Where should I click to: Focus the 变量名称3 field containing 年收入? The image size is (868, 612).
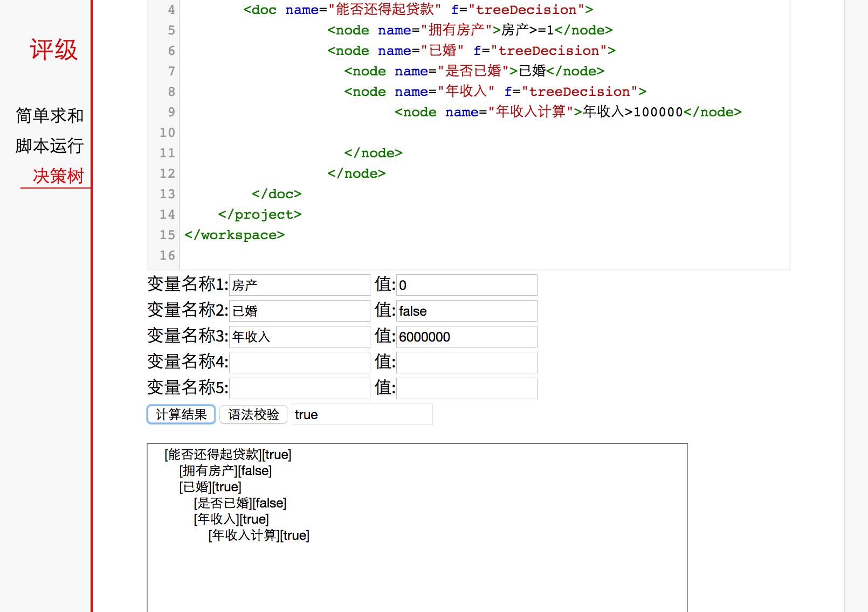click(x=299, y=337)
